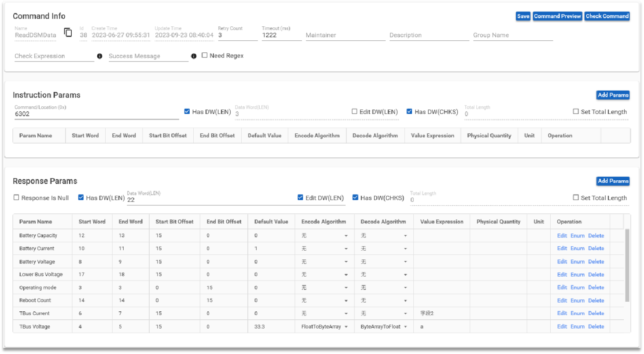This screenshot has height=354, width=644.
Task: Click the Operating mode param name
Action: 38,288
